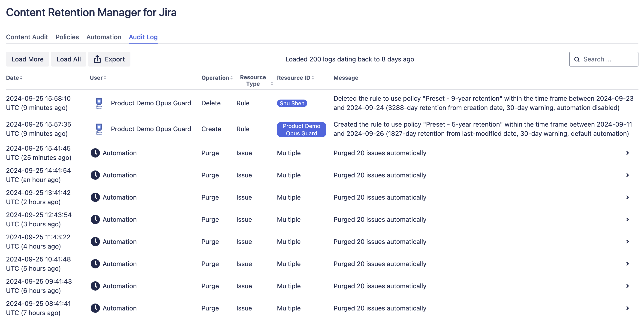Click the Shu Shen resource ID badge
The width and height of the screenshot is (644, 322).
pyautogui.click(x=292, y=103)
